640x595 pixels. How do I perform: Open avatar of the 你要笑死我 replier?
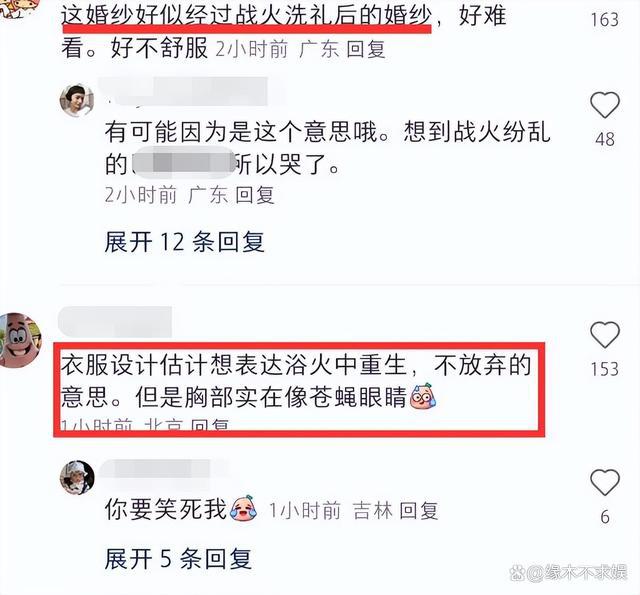click(x=77, y=477)
